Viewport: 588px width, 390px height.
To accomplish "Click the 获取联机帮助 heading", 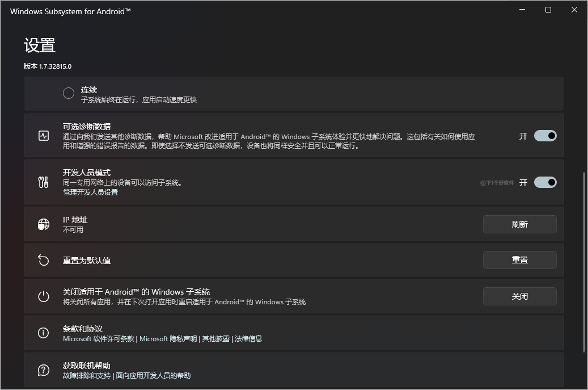I will [x=87, y=366].
